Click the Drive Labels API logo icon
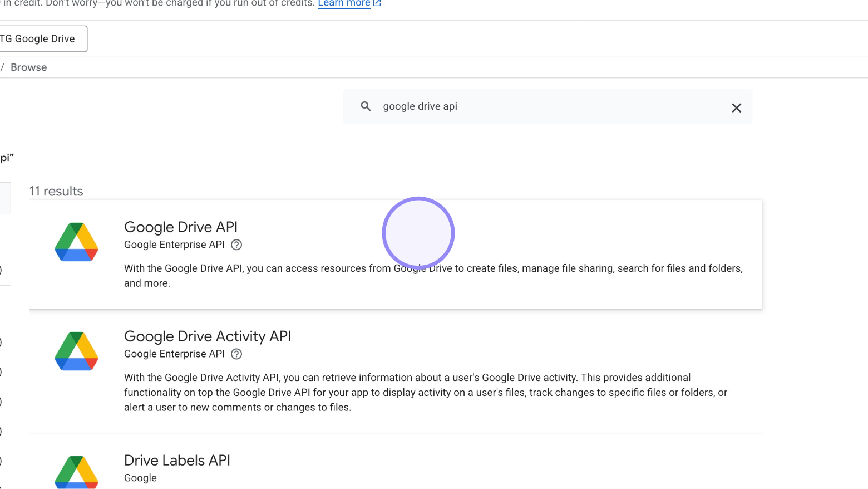This screenshot has width=868, height=489. tap(76, 472)
